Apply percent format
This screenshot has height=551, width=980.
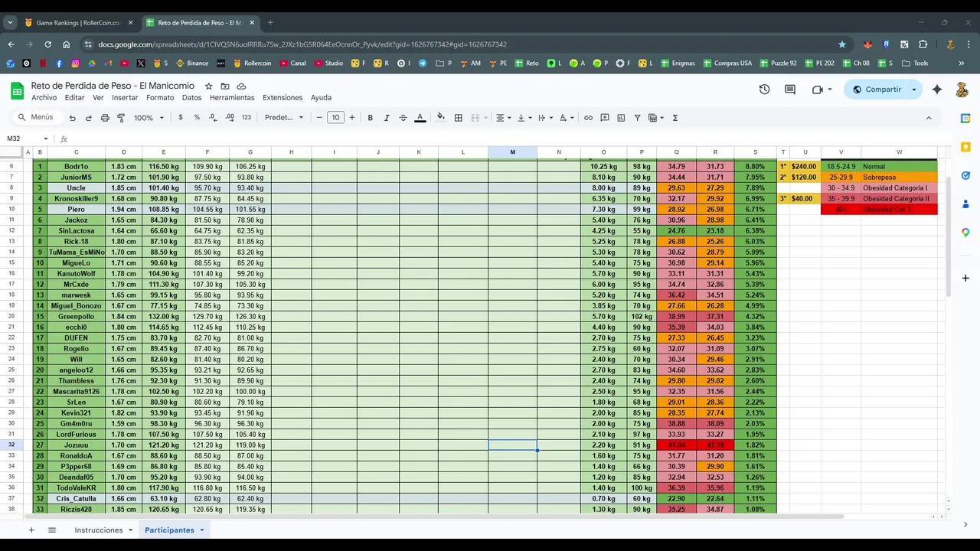(197, 118)
